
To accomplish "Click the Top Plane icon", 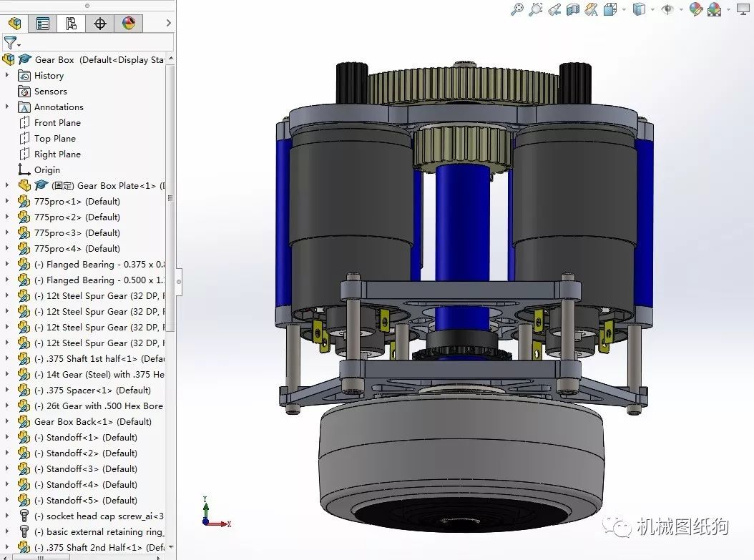I will click(x=24, y=139).
